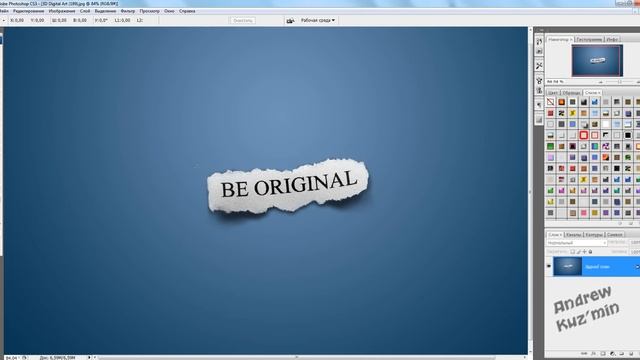Open the Layer Comps dock icon
This screenshot has height=360, width=640.
539,119
